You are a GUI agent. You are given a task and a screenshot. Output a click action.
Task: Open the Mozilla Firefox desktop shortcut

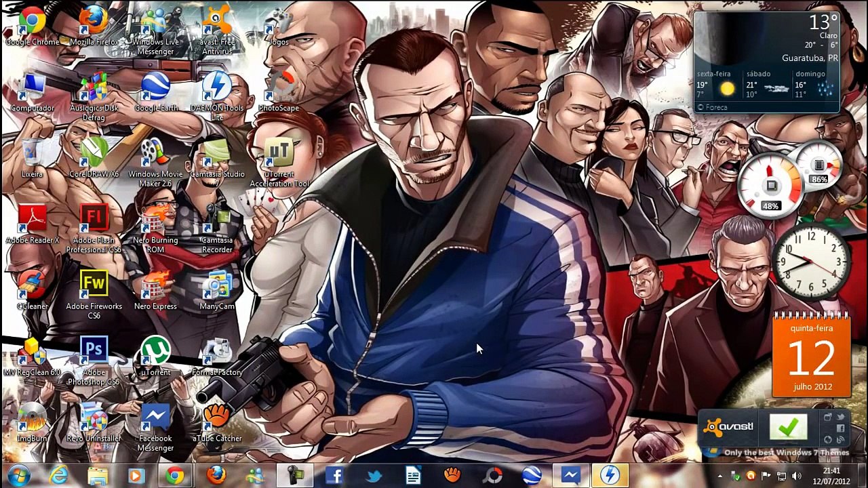pyautogui.click(x=94, y=26)
